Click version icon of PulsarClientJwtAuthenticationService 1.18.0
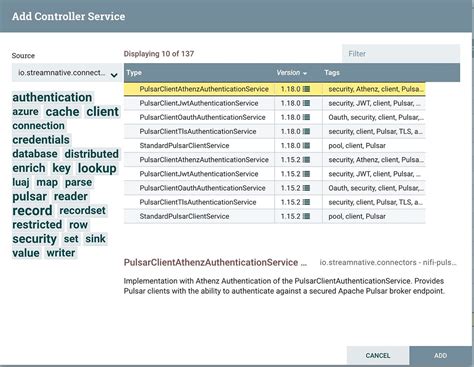This screenshot has height=367, width=474. 306,103
